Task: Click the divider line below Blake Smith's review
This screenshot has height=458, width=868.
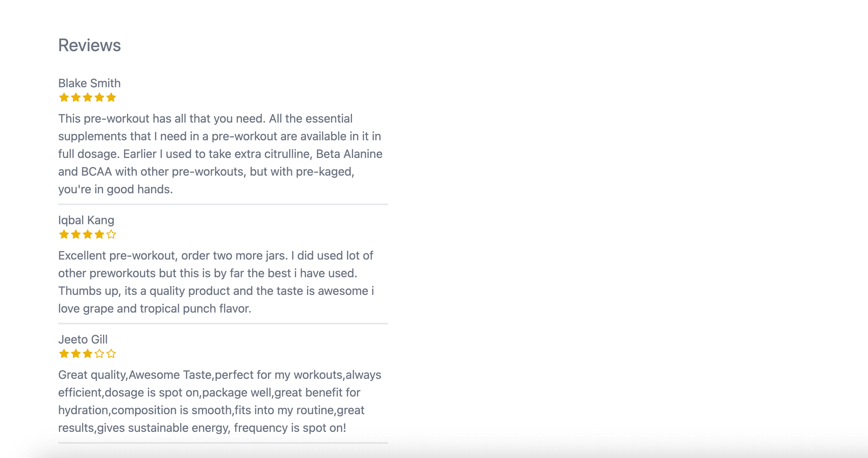Action: coord(223,204)
